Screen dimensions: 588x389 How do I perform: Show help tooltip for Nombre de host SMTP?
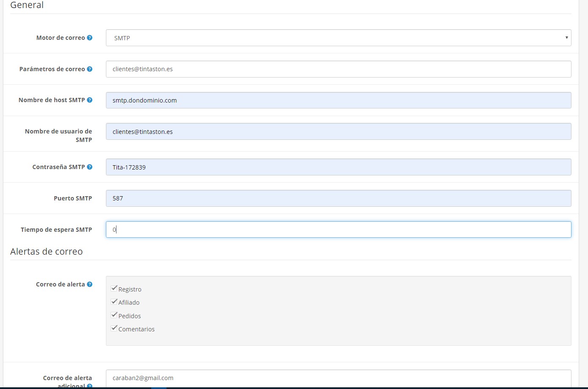pos(90,100)
